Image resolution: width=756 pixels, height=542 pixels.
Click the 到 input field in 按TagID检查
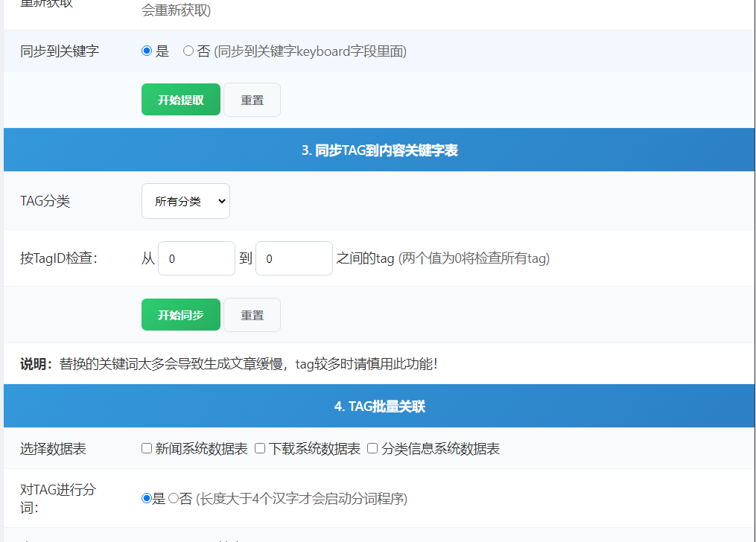click(x=293, y=258)
